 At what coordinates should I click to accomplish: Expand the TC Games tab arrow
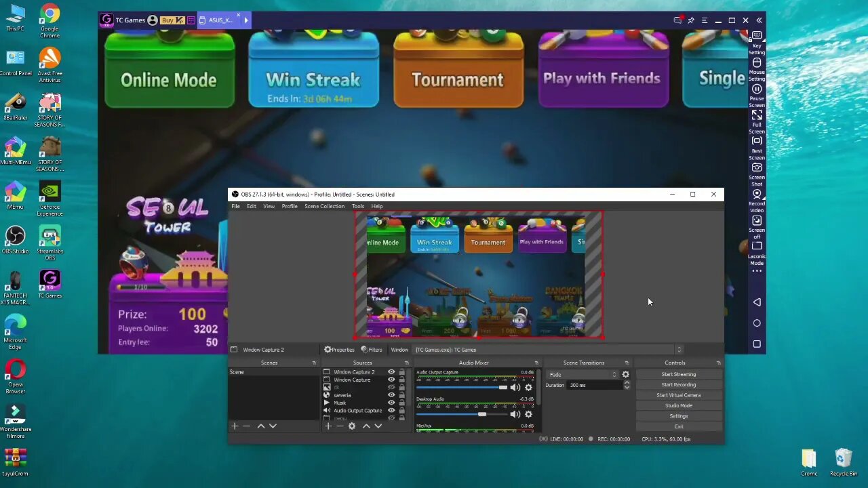coord(245,20)
